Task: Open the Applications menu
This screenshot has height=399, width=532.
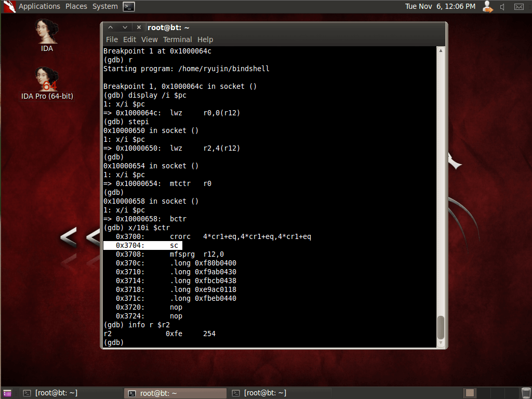Action: 39,6
